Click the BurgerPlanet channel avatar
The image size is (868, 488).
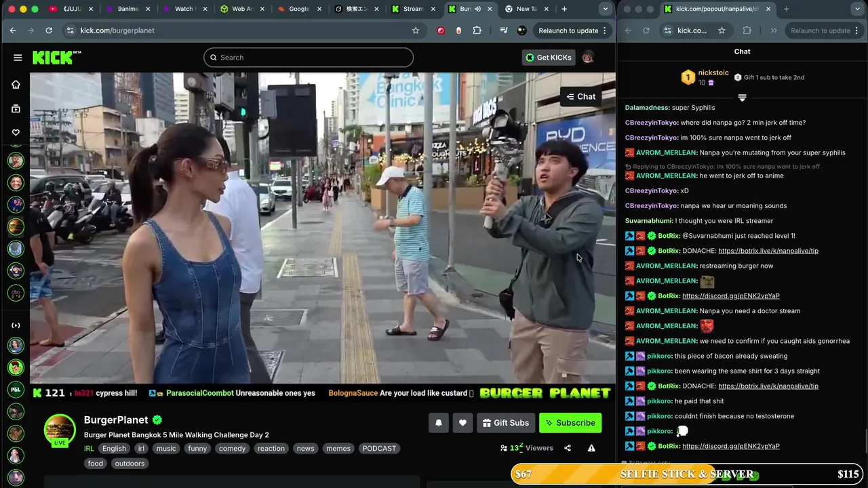60,430
